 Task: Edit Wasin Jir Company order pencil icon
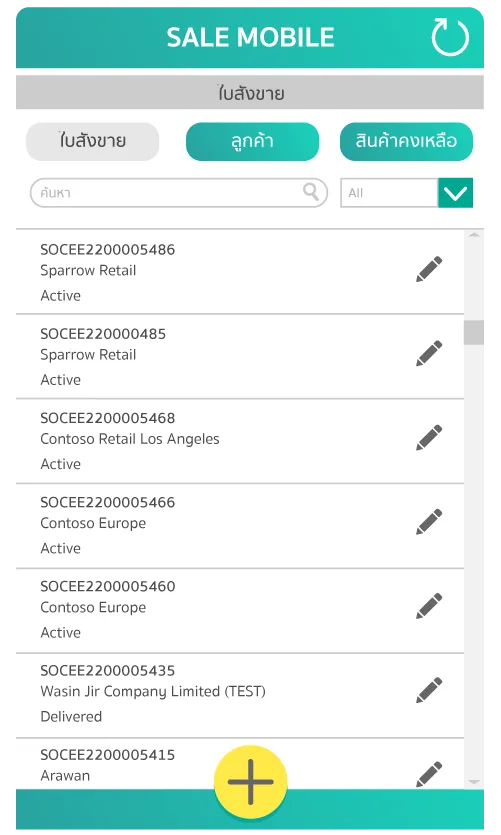point(429,690)
